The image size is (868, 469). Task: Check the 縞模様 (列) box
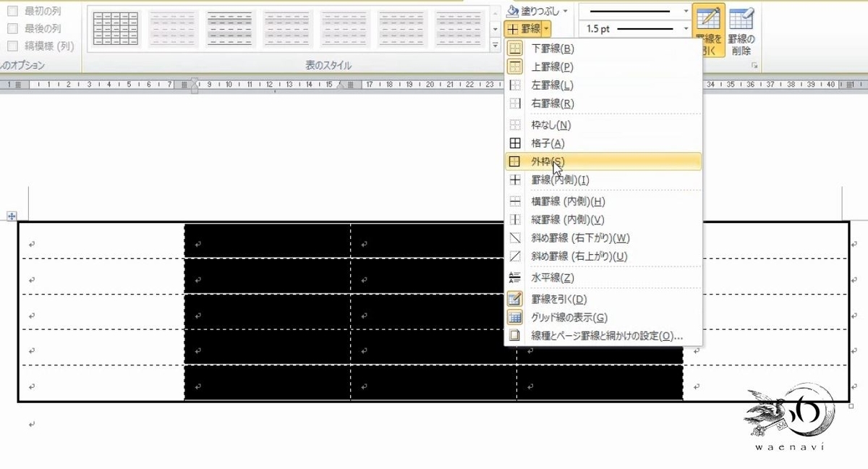(12, 44)
